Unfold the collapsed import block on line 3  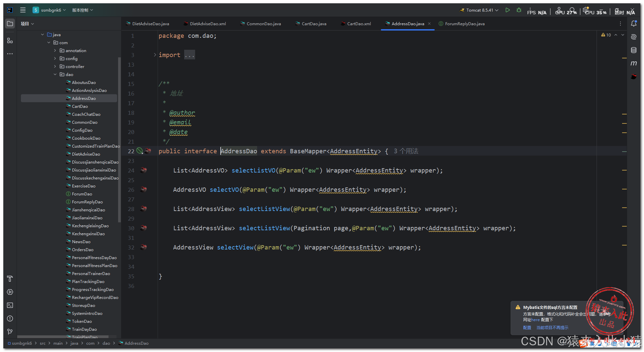[x=155, y=55]
